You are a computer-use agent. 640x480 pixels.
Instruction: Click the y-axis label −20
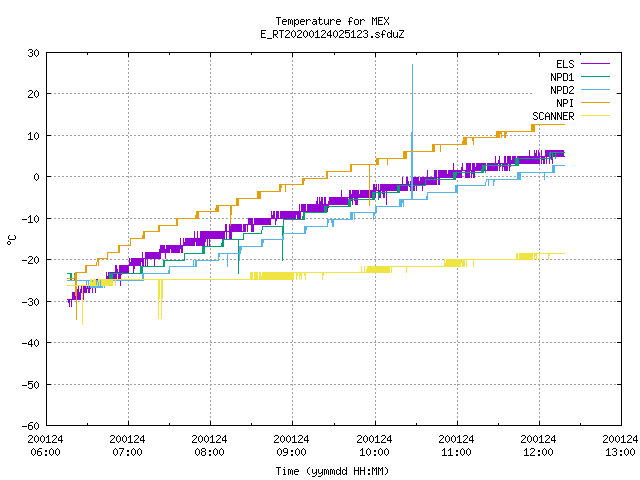point(31,260)
